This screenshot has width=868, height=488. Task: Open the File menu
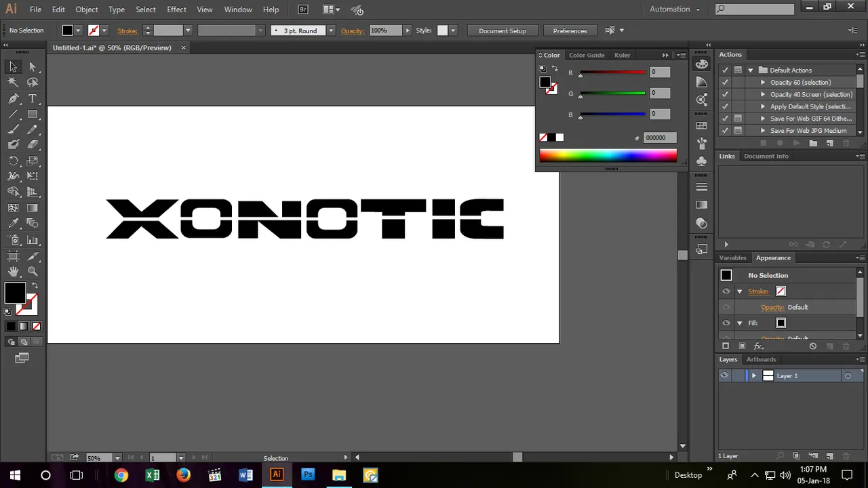click(x=35, y=9)
